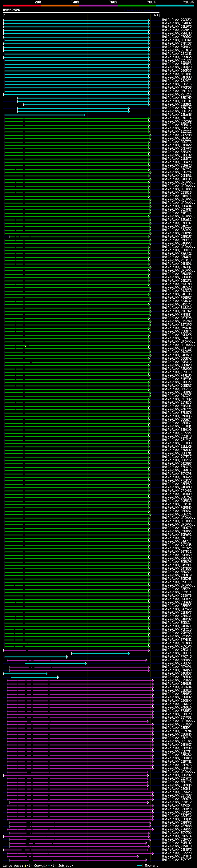
Task: Open hit UniRef100_Q9SGE0
Action: coord(177,20)
